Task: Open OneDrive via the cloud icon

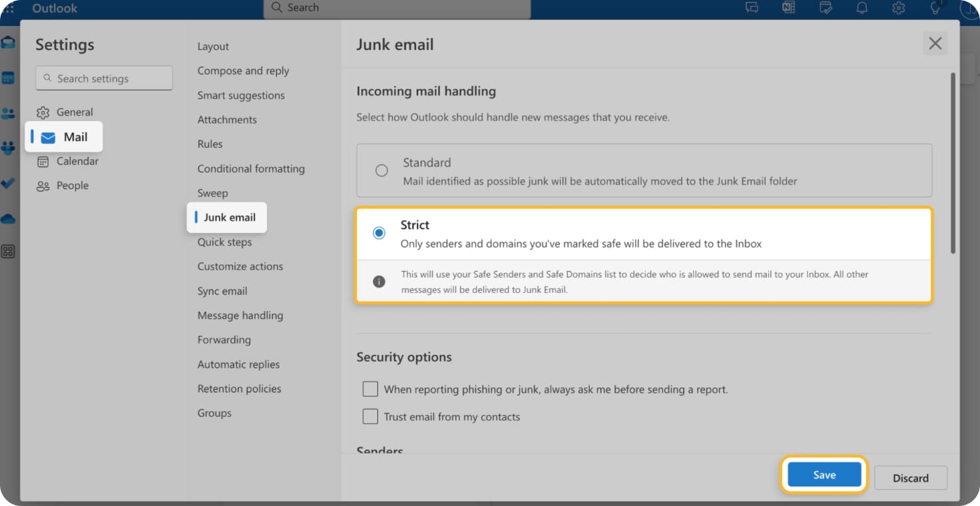Action: click(9, 218)
